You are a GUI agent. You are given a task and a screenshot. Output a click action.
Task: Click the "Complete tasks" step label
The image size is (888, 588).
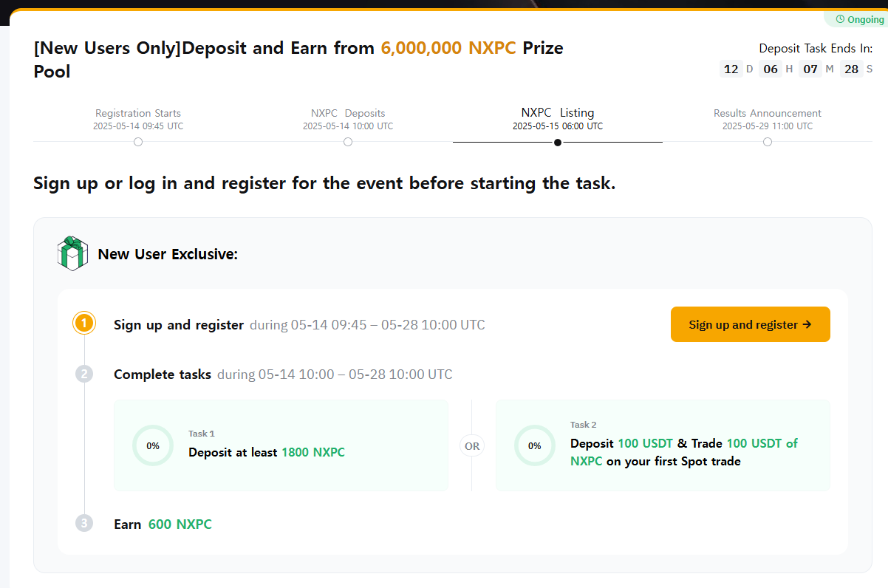pyautogui.click(x=163, y=375)
